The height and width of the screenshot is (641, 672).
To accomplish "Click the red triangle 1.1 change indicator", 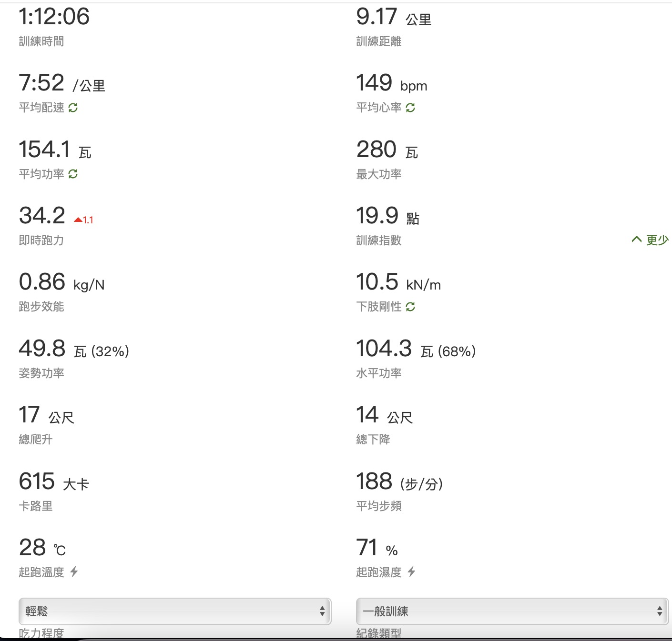I will (84, 220).
